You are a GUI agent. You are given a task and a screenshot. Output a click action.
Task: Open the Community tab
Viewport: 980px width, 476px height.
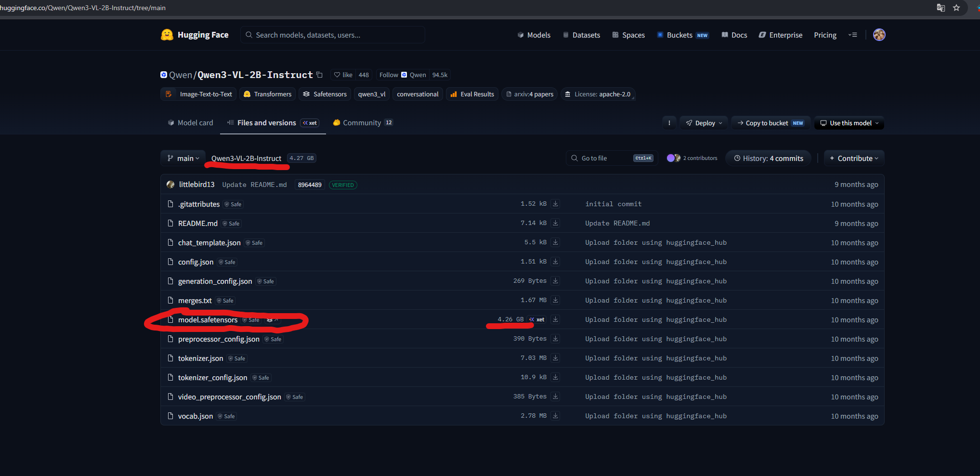(x=363, y=123)
